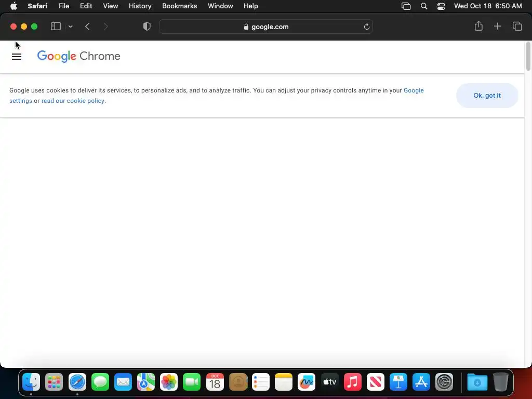Open Contacts from the Dock
The height and width of the screenshot is (399, 532).
click(x=238, y=382)
